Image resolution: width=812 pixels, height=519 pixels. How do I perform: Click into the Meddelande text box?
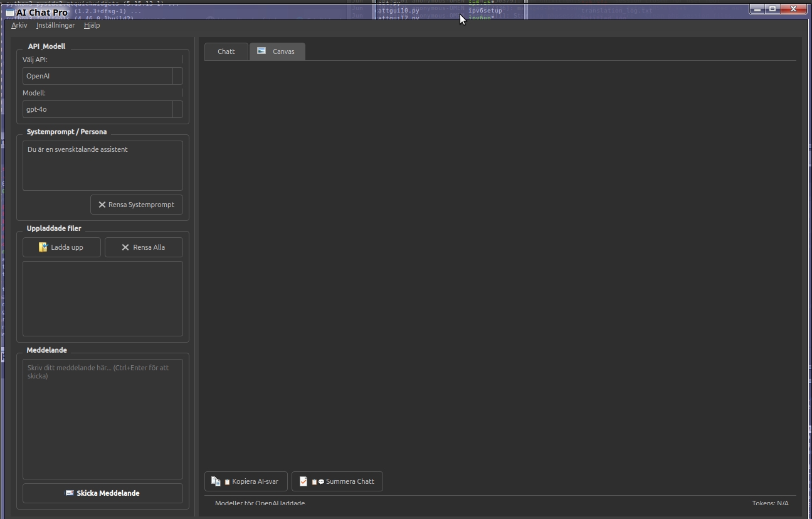[103, 419]
